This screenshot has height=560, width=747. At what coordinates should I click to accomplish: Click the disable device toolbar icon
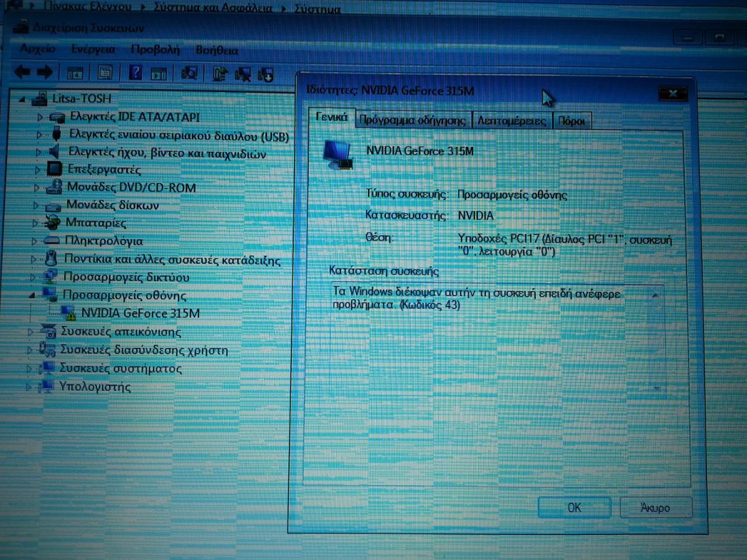click(x=266, y=75)
